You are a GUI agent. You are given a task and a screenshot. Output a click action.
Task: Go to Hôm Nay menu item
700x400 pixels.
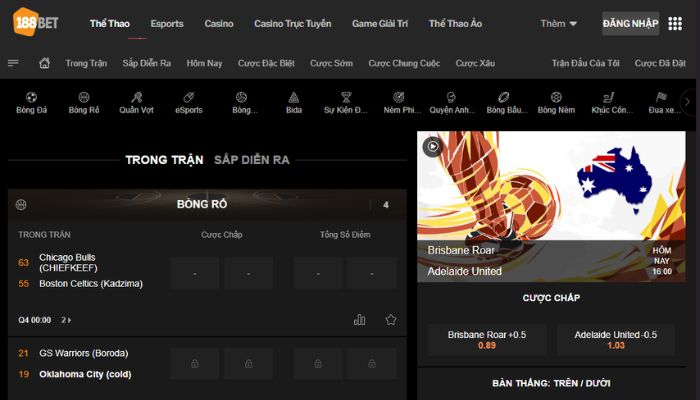click(x=204, y=63)
